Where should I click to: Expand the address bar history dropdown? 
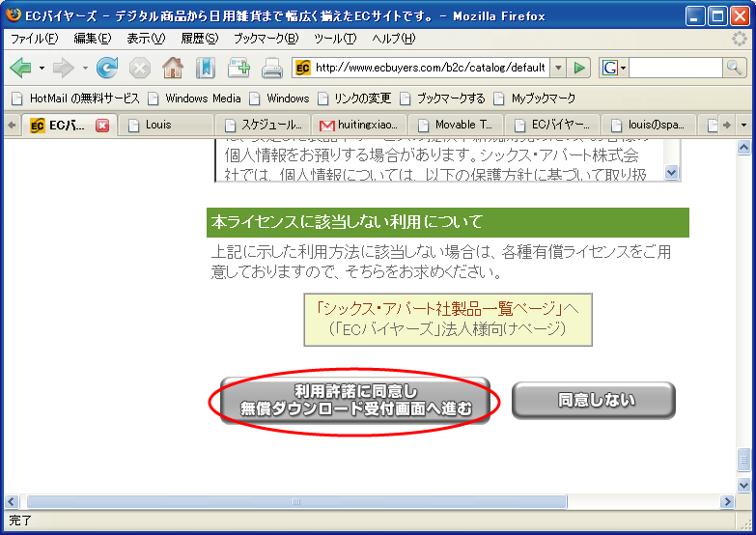coord(558,68)
